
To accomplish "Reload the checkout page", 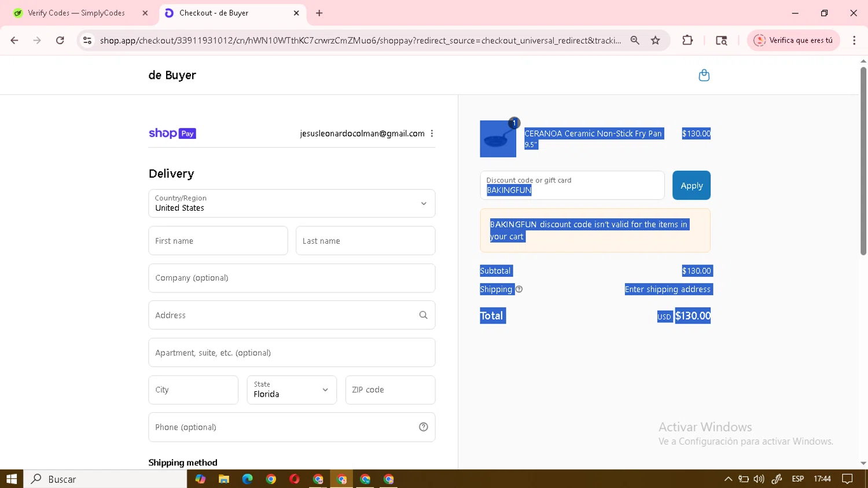I will pos(60,41).
